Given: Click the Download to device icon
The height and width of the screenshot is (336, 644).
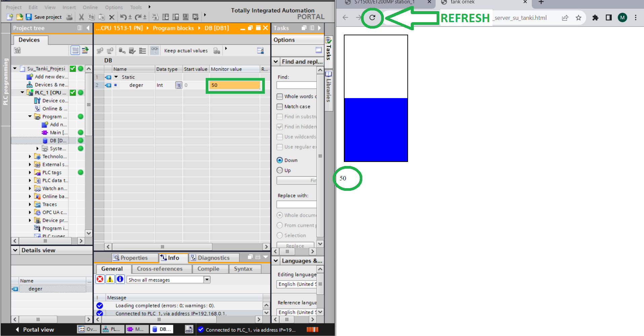Looking at the screenshot, I should coord(165,17).
